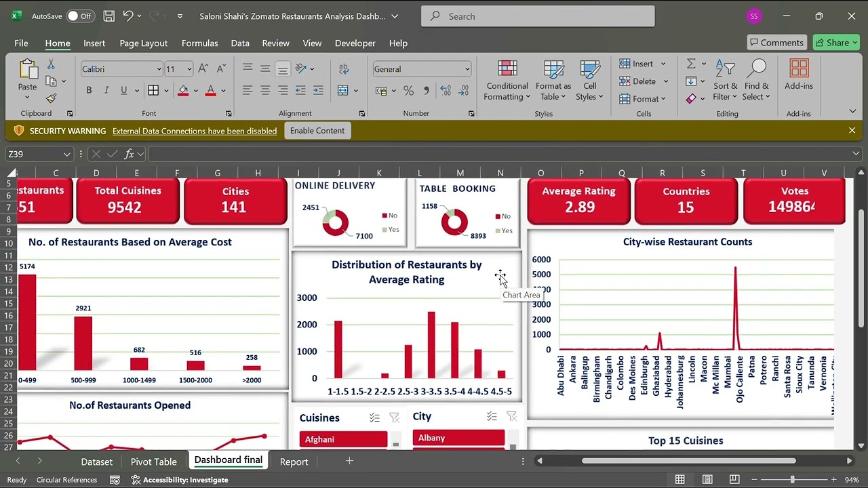Click the Save icon in title bar

pyautogui.click(x=109, y=16)
